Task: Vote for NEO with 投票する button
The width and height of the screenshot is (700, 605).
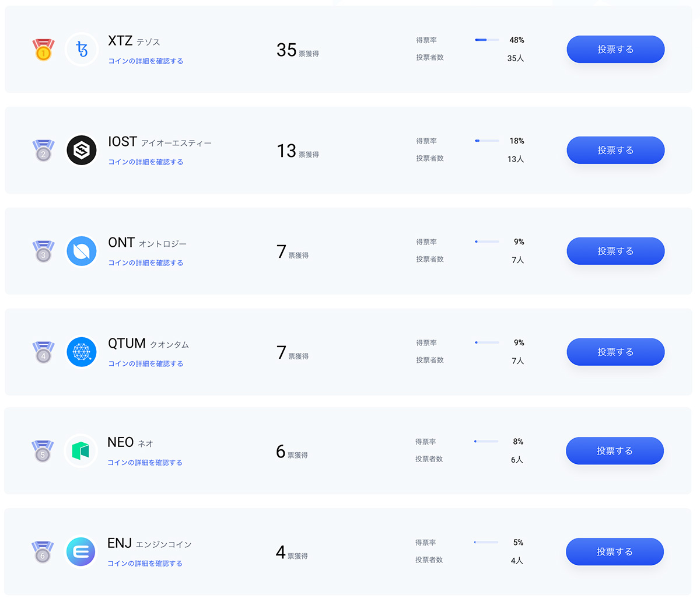Action: (x=615, y=451)
